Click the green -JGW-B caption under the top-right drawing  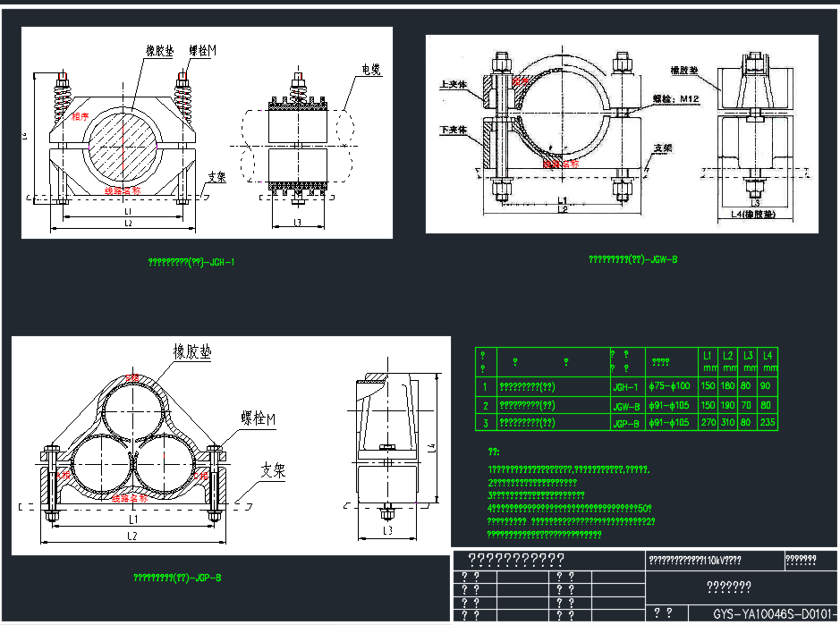633,260
